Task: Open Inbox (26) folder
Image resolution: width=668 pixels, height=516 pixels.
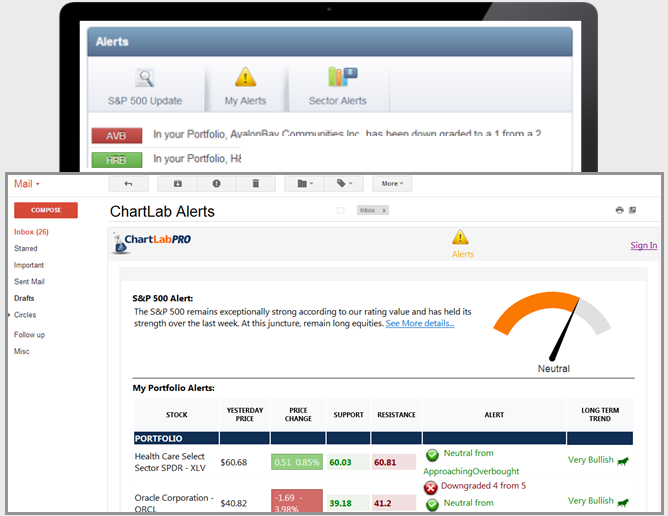Action: point(31,232)
